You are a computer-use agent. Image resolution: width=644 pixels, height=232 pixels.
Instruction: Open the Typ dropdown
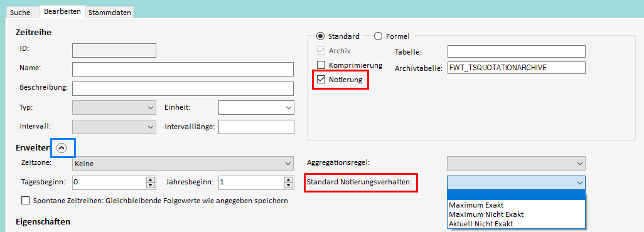(x=114, y=108)
